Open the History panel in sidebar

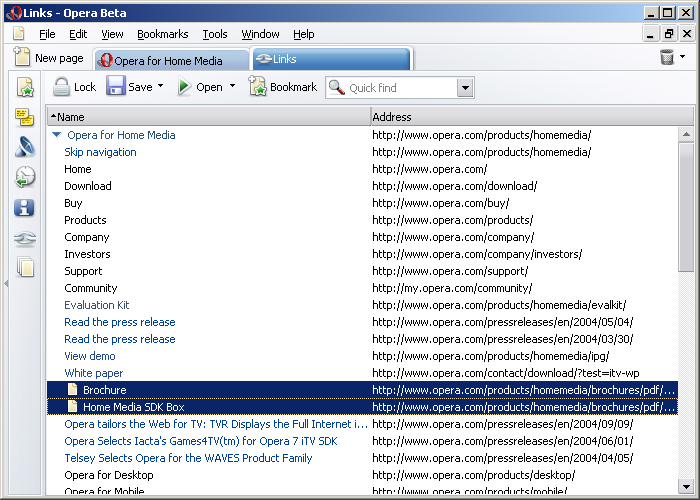tap(25, 178)
